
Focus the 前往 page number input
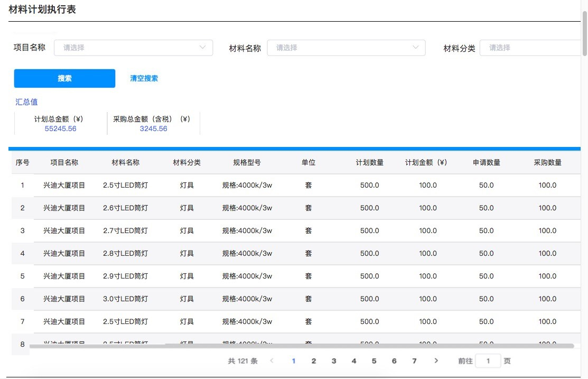pyautogui.click(x=488, y=361)
